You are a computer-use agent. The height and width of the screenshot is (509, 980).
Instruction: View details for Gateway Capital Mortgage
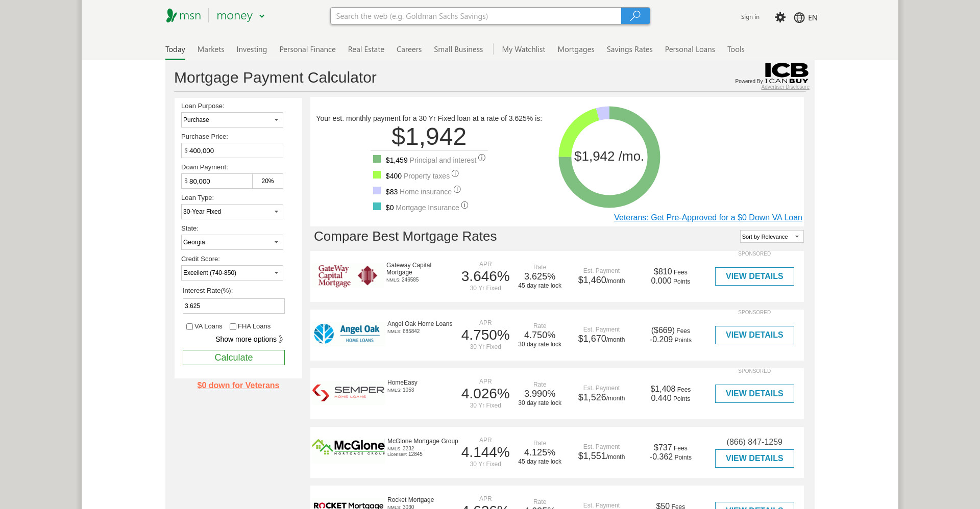point(754,276)
